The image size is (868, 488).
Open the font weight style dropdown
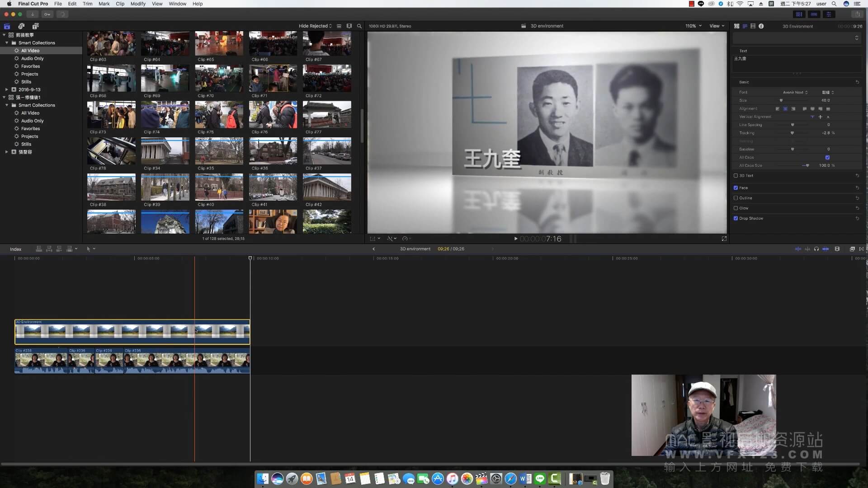[828, 93]
